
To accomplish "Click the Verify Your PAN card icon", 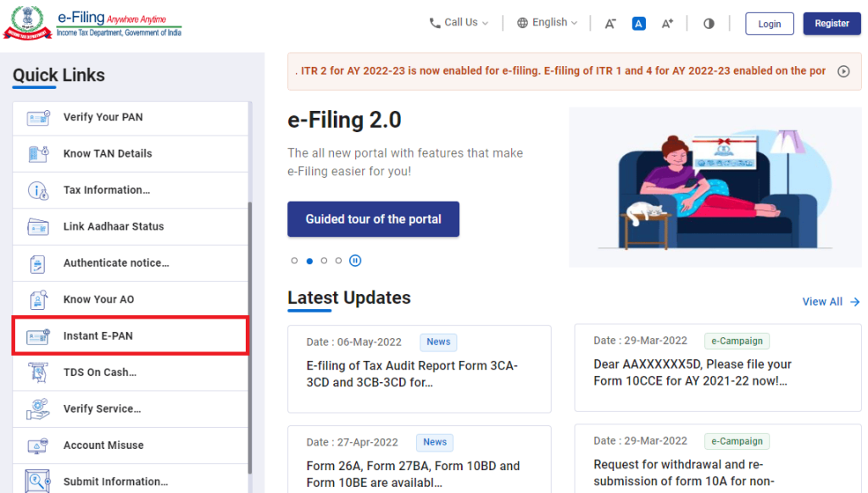I will [38, 117].
